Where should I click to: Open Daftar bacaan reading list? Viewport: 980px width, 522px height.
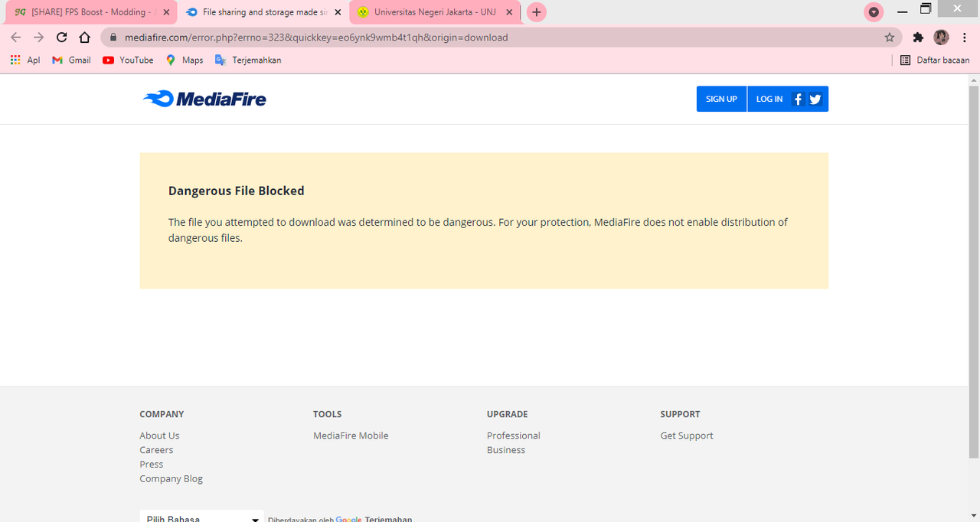[935, 60]
